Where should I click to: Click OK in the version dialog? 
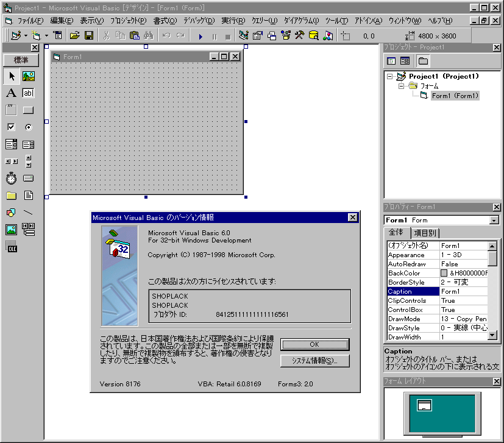click(314, 344)
